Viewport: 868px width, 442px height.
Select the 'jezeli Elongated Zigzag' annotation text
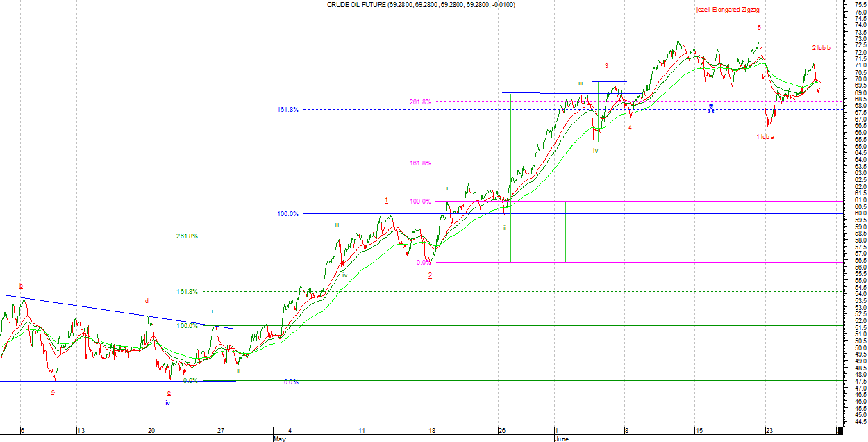tap(728, 10)
